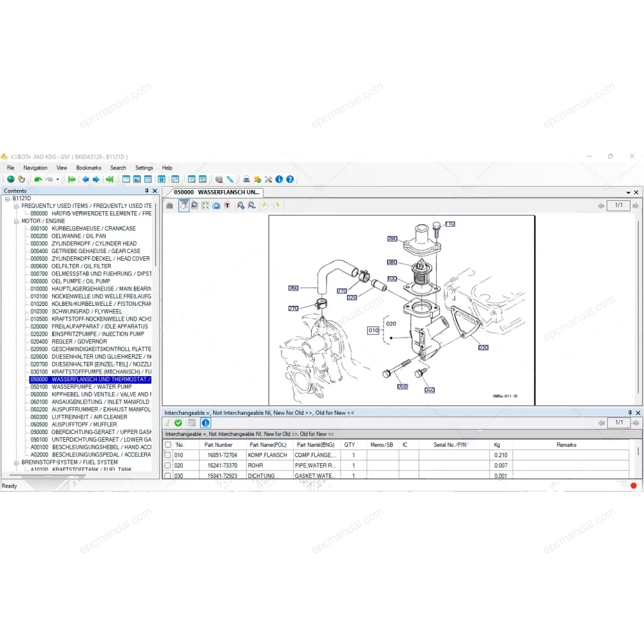Open the Help menu

coord(167,167)
